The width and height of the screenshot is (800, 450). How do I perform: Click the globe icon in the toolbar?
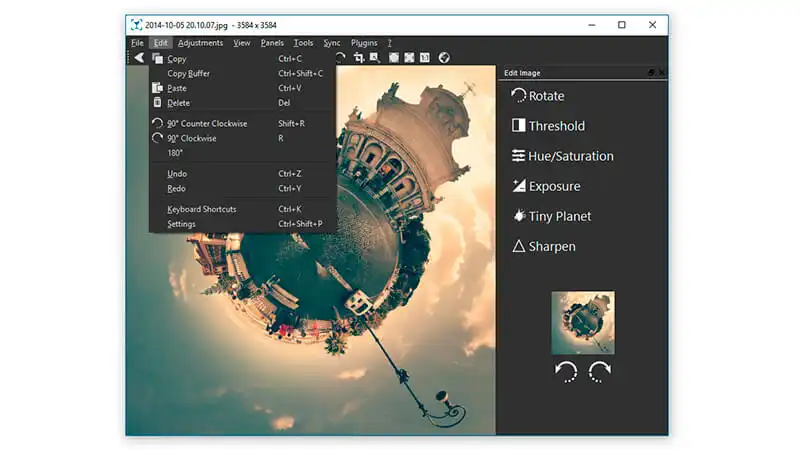click(444, 58)
